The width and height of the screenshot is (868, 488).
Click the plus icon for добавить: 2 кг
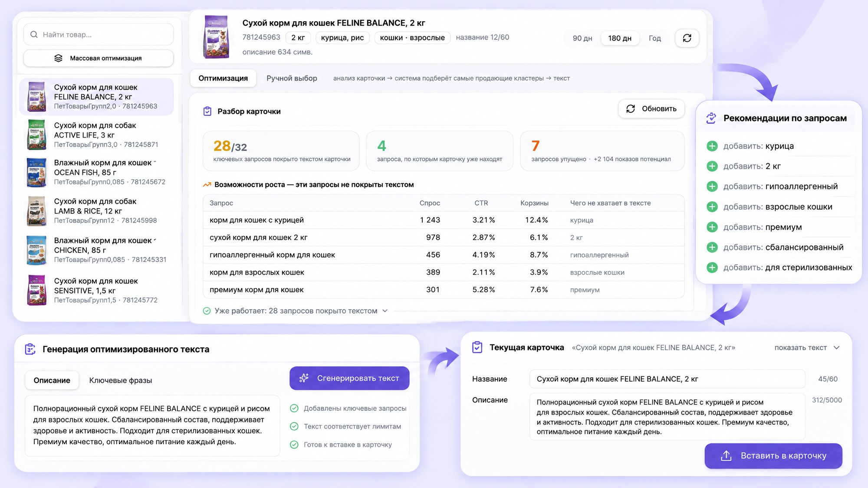point(712,166)
